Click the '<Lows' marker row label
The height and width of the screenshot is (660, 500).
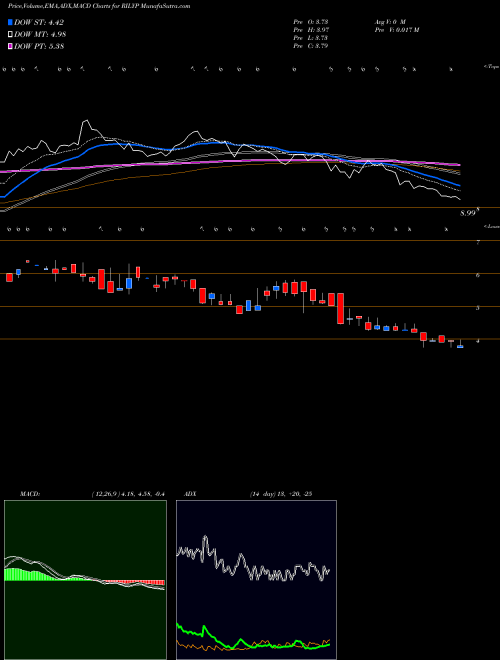pos(491,226)
